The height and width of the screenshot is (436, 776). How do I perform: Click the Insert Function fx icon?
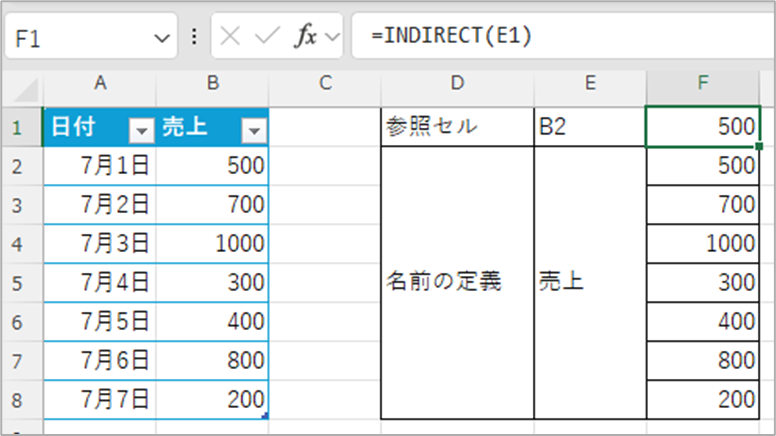(x=304, y=38)
